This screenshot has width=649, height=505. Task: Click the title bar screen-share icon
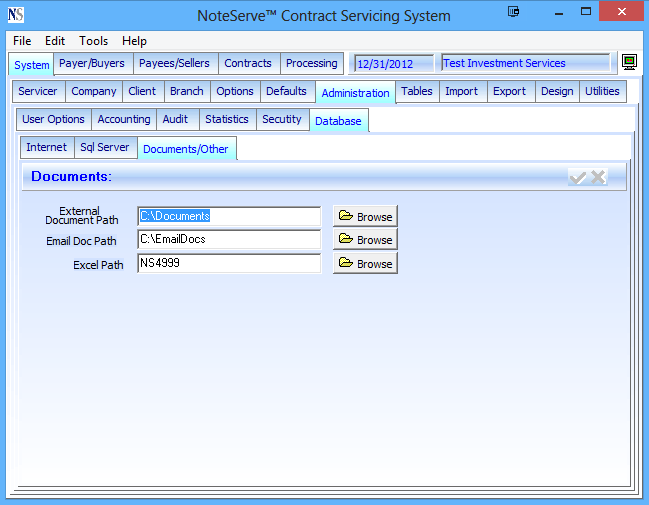coord(513,13)
